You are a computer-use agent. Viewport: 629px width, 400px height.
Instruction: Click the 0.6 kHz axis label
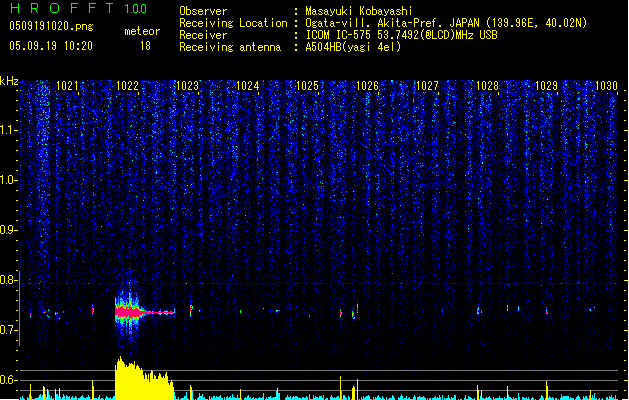9,380
